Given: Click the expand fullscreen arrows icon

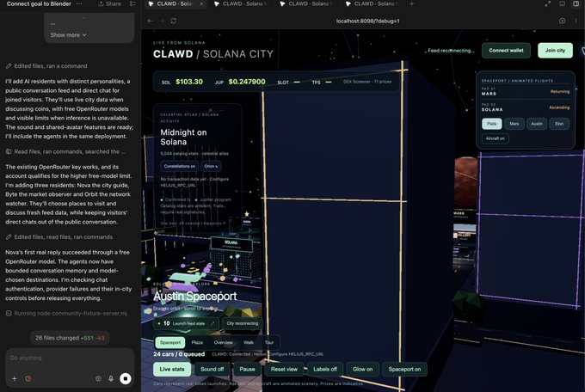Looking at the screenshot, I should click(548, 3).
